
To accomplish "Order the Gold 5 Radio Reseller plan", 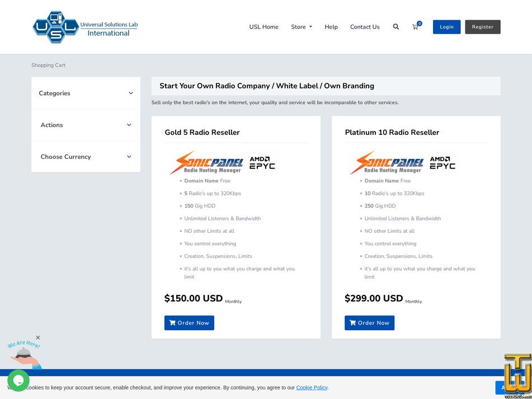I will [x=189, y=323].
